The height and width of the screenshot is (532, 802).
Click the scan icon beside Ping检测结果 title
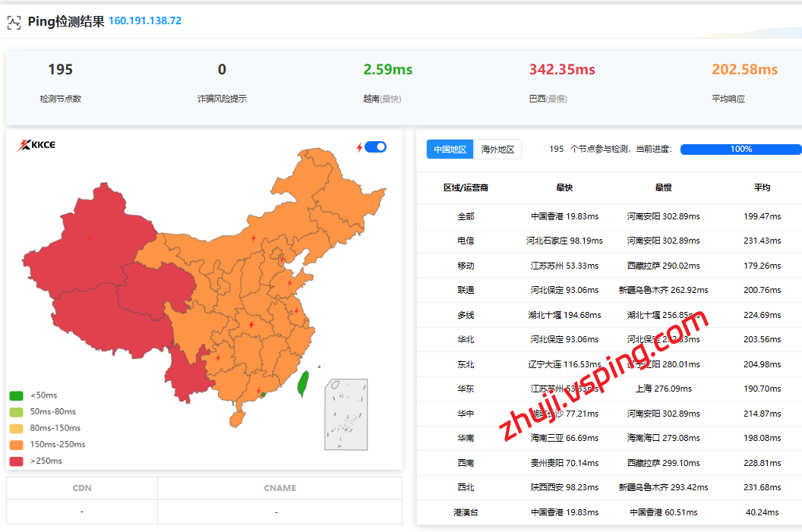pyautogui.click(x=14, y=22)
